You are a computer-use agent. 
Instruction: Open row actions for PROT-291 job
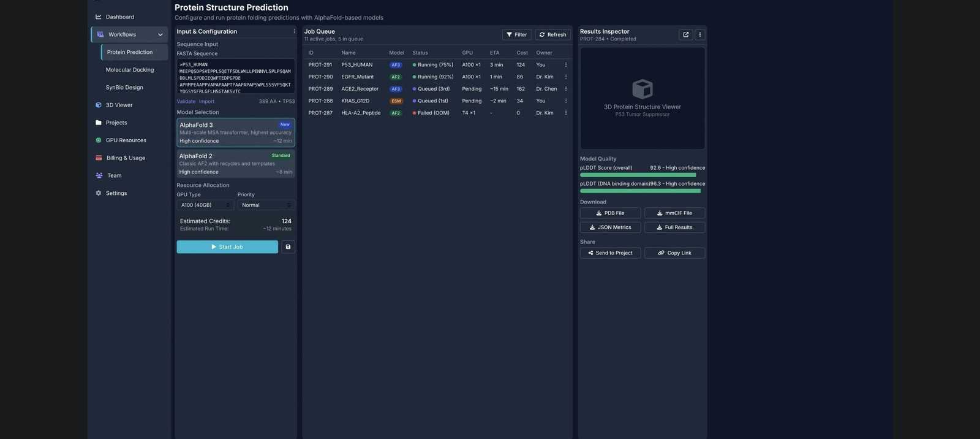click(x=565, y=65)
